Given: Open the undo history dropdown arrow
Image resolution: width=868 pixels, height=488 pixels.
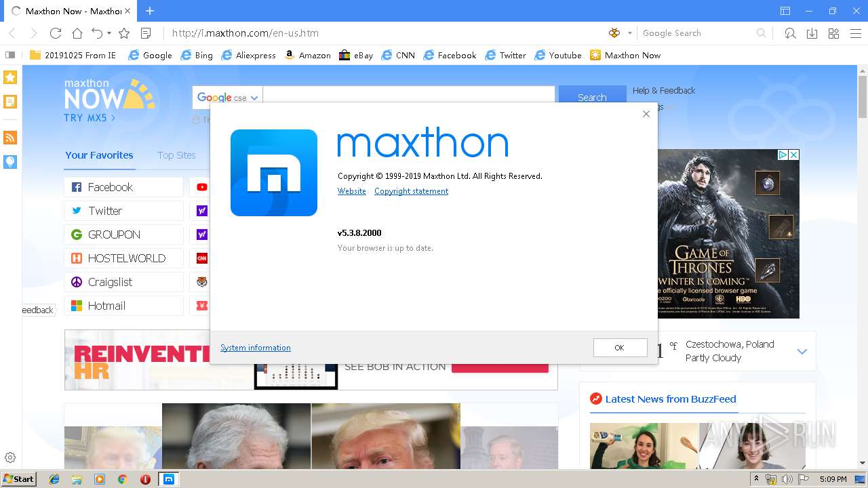Looking at the screenshot, I should (108, 33).
